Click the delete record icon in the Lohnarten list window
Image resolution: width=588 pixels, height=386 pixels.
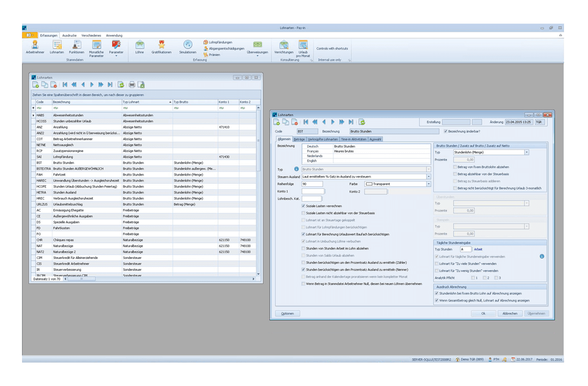pyautogui.click(x=54, y=85)
